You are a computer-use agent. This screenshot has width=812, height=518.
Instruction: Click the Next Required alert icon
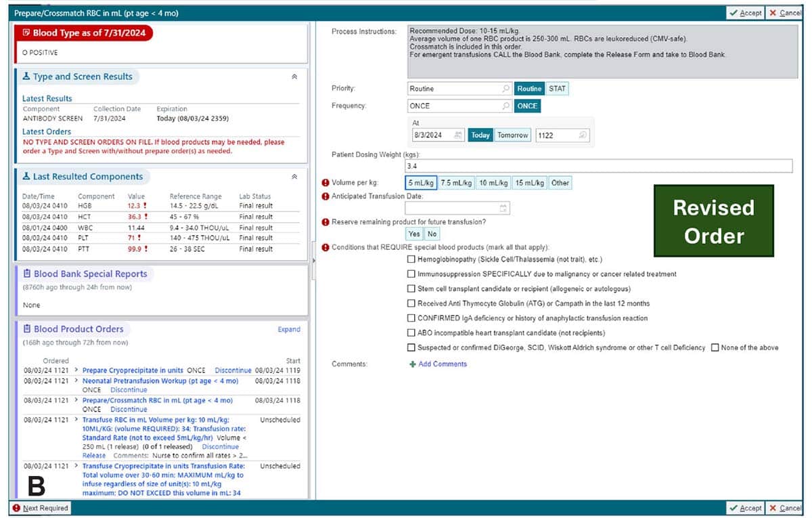point(16,508)
